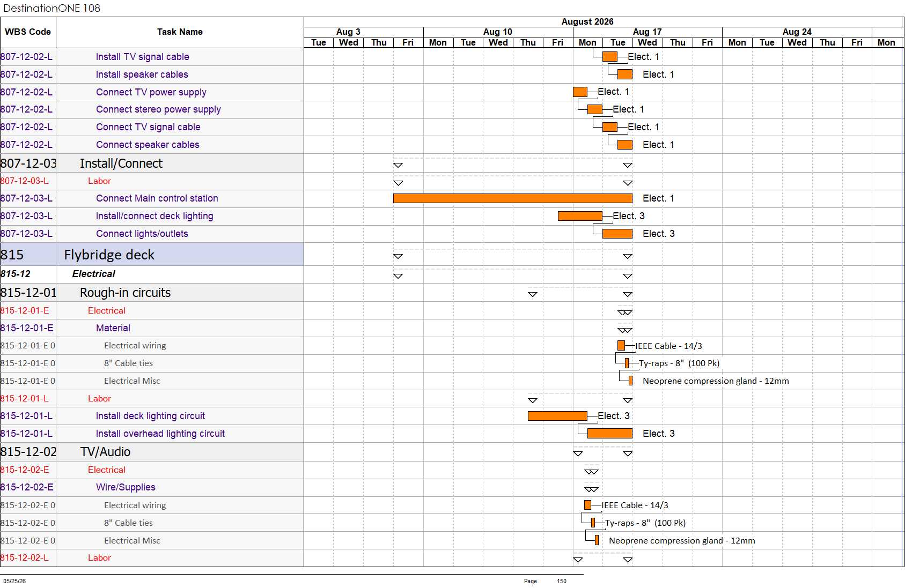This screenshot has width=905, height=588.
Task: Click the Install deck lighting circuit bar
Action: click(557, 416)
